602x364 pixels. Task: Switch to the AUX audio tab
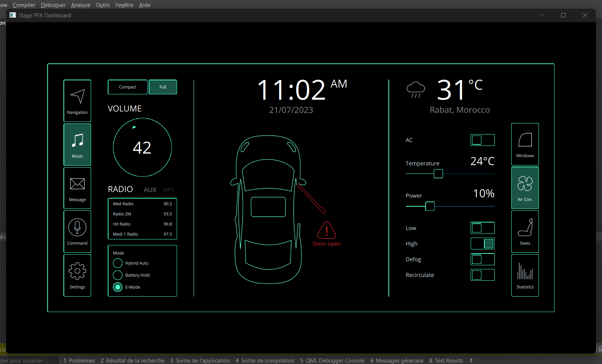(150, 189)
